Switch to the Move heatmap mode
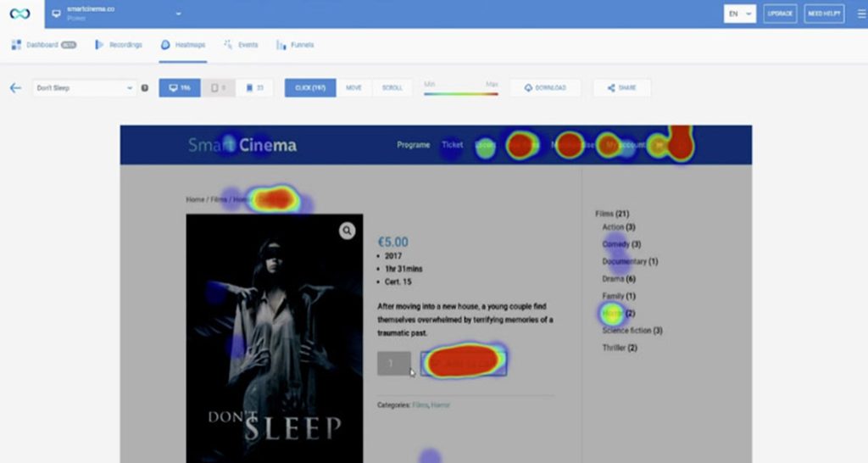The height and width of the screenshot is (463, 868). (353, 87)
